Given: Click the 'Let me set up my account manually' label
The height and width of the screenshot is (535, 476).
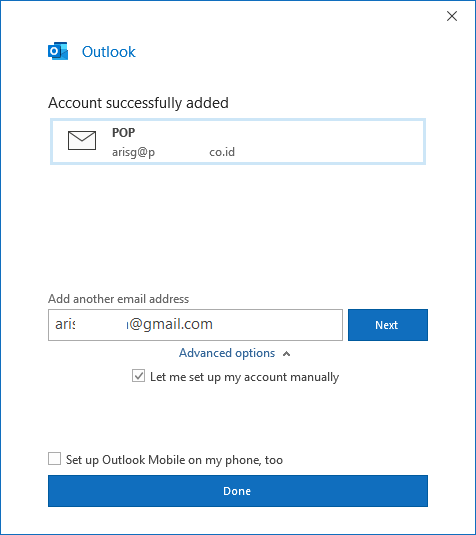Looking at the screenshot, I should click(x=244, y=377).
